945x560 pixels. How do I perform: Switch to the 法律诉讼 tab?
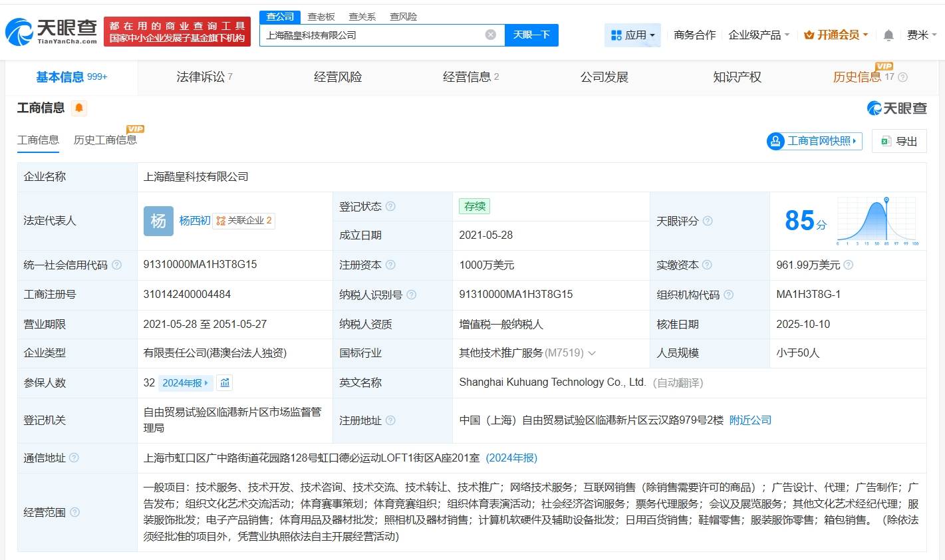pos(204,77)
